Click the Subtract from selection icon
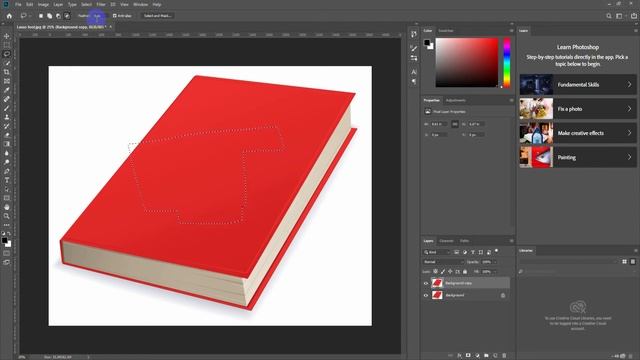Screen dimensions: 640x360 point(58,16)
